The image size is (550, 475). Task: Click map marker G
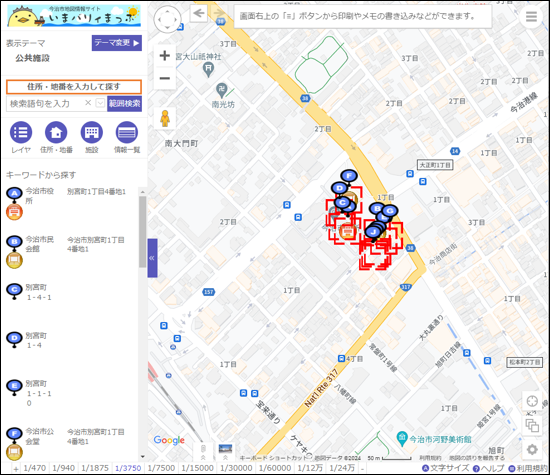click(x=389, y=211)
